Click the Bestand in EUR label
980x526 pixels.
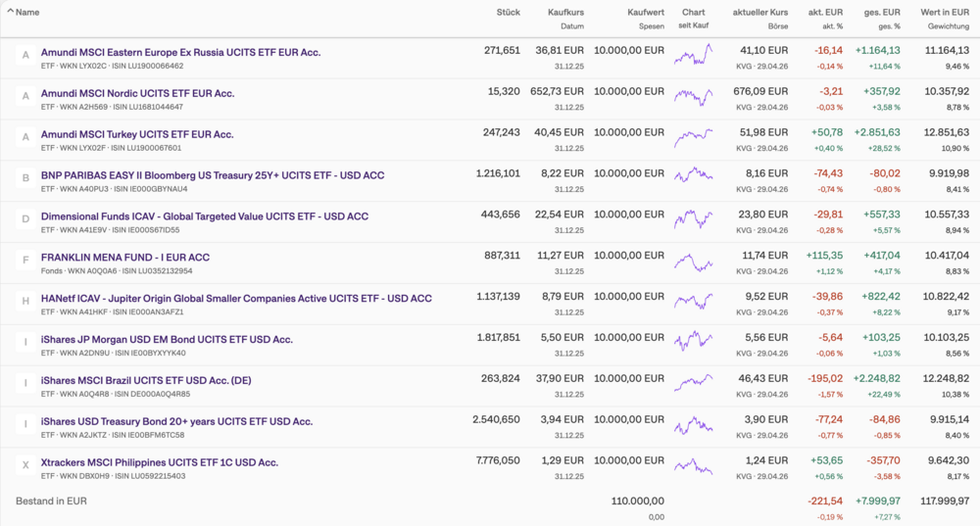click(51, 501)
